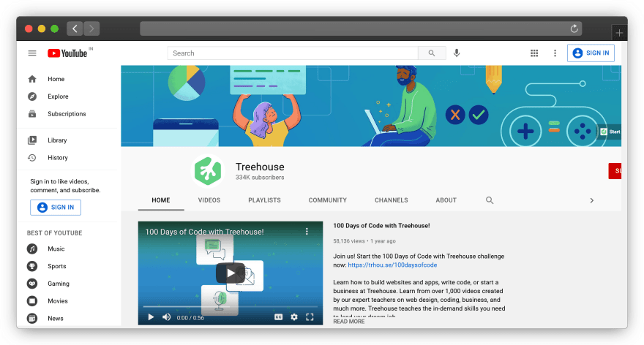644x345 pixels.
Task: Search within the channel using magnifier
Action: (x=490, y=200)
